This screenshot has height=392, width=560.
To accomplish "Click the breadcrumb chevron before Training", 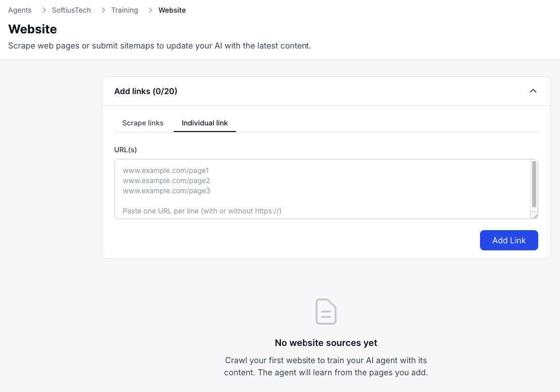I will (103, 10).
